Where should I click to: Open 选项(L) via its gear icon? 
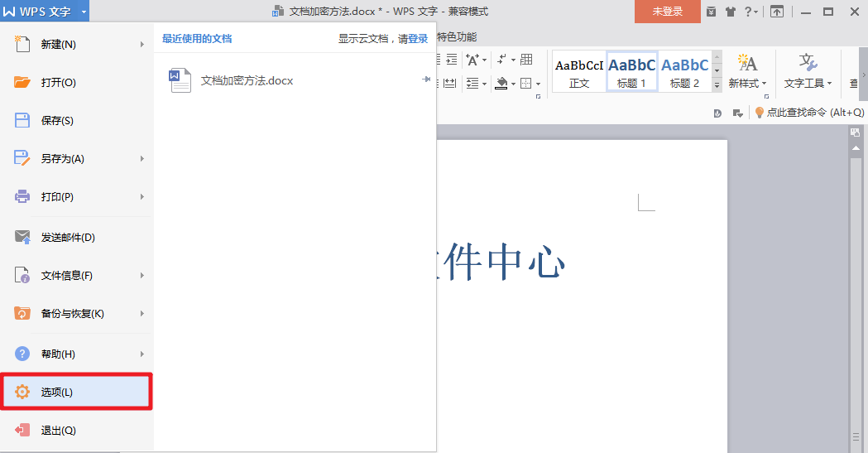tap(22, 392)
